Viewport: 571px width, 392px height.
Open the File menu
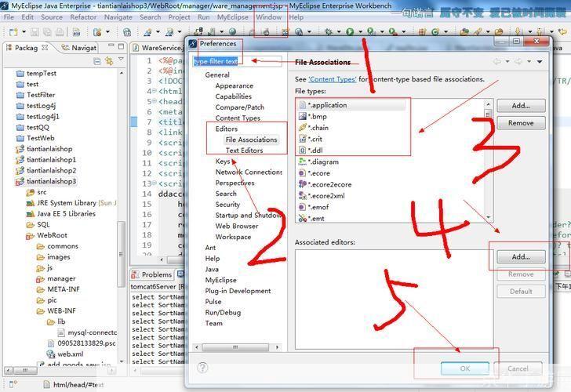(9, 17)
